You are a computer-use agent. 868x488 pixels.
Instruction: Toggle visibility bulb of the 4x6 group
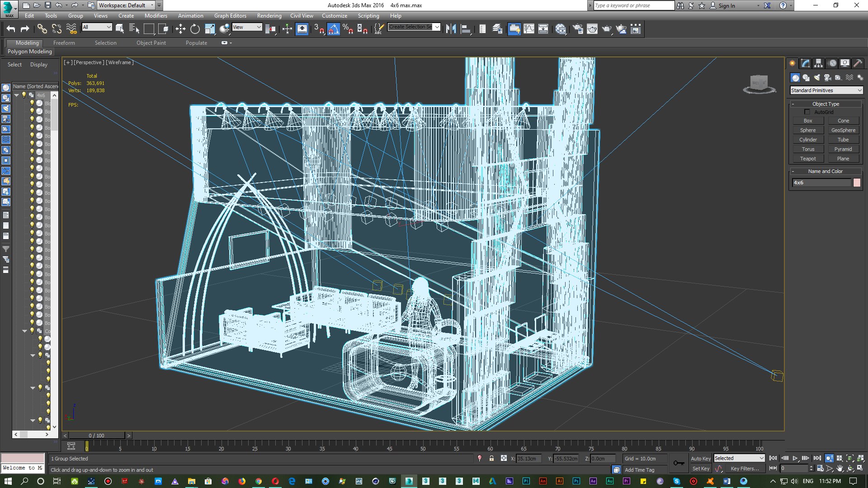tap(24, 95)
